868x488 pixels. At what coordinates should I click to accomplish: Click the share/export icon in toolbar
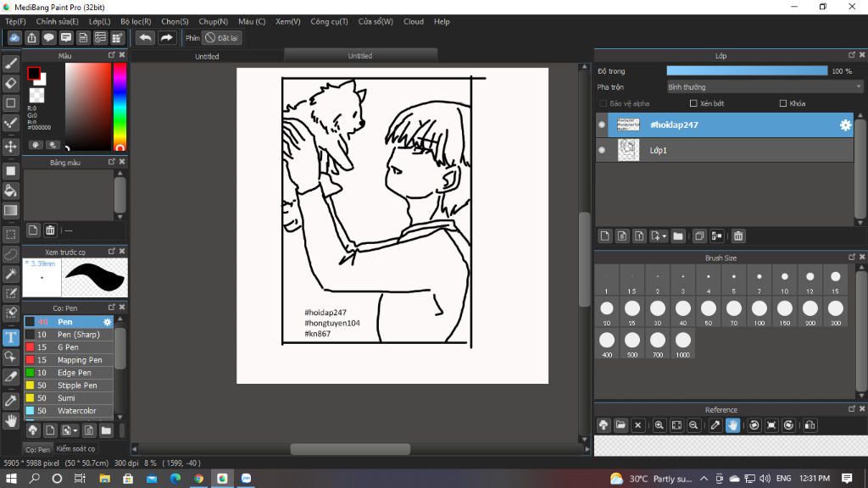point(31,37)
